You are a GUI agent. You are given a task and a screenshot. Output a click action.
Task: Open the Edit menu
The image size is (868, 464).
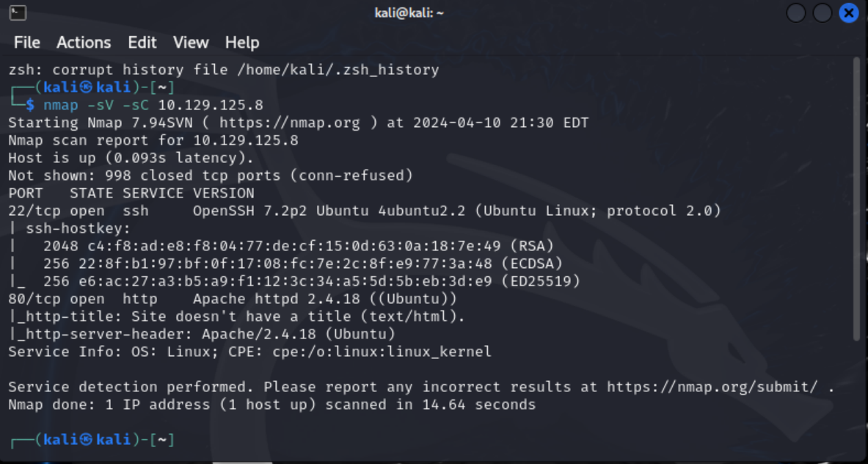[142, 43]
